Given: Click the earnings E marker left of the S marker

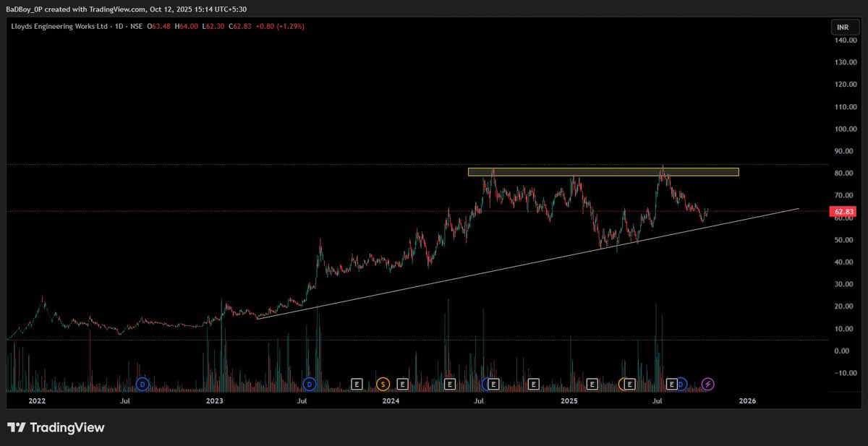Looking at the screenshot, I should (357, 384).
